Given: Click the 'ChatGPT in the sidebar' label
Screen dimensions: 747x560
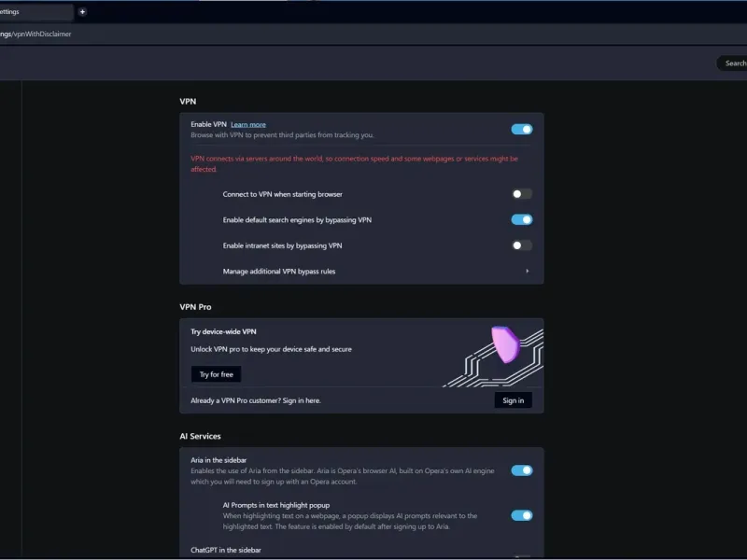Looking at the screenshot, I should pos(226,550).
